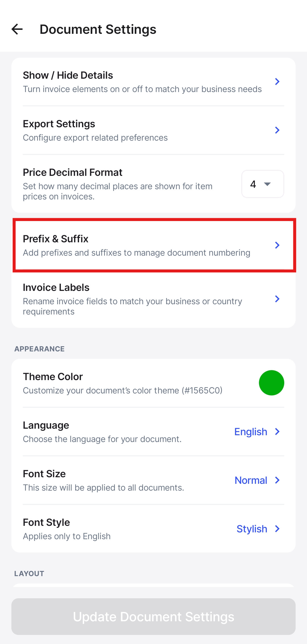Screen dimensions: 307x644
Task: Change the Stylish font style value
Action: tap(252, 529)
